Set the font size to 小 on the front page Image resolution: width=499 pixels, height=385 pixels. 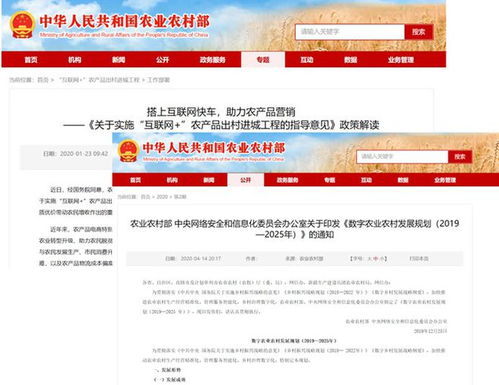[382, 258]
